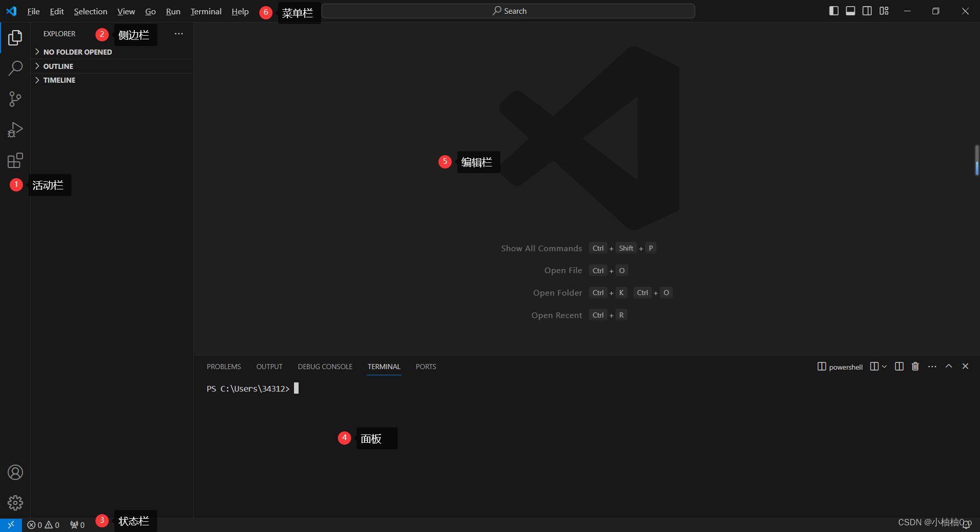This screenshot has width=980, height=532.
Task: Switch to the PORTS tab
Action: pyautogui.click(x=426, y=367)
